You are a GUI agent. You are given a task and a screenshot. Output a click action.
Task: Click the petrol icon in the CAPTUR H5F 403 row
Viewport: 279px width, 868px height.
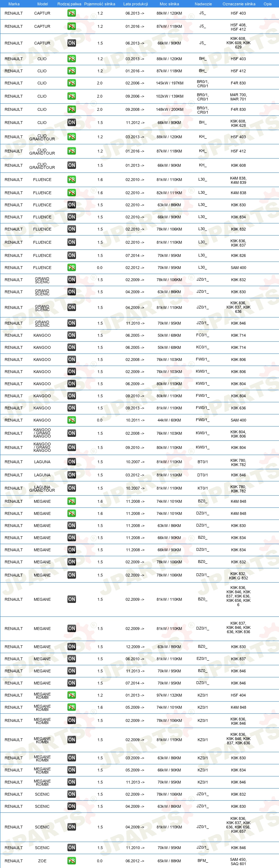pos(71,13)
